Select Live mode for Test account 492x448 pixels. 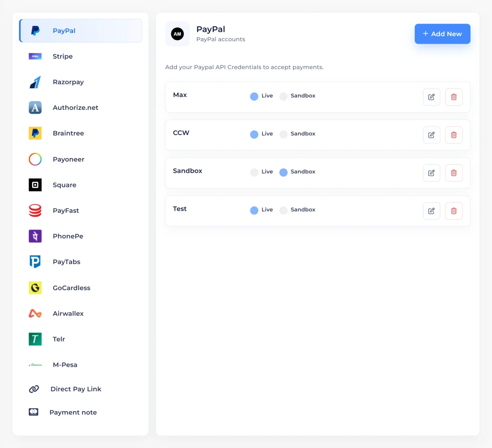pyautogui.click(x=254, y=210)
